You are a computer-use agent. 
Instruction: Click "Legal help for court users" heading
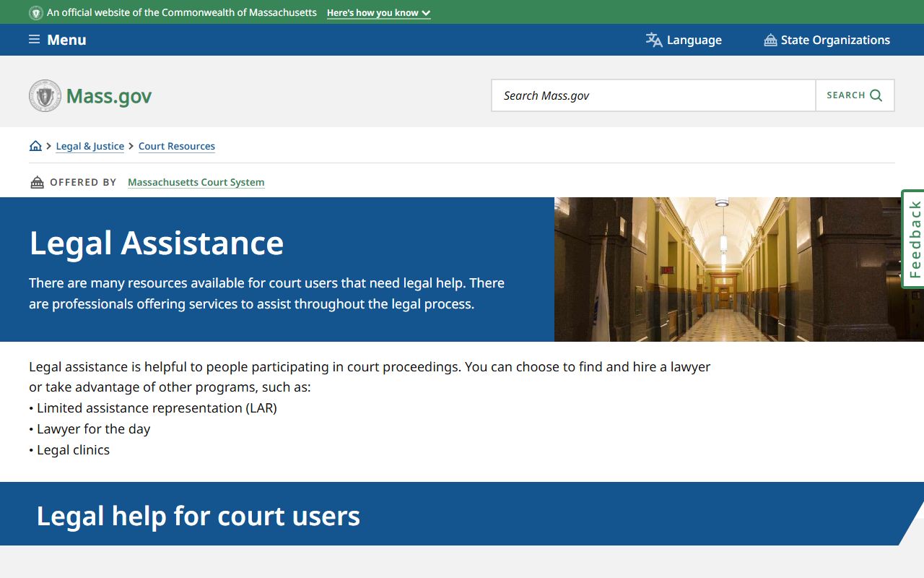click(x=199, y=516)
